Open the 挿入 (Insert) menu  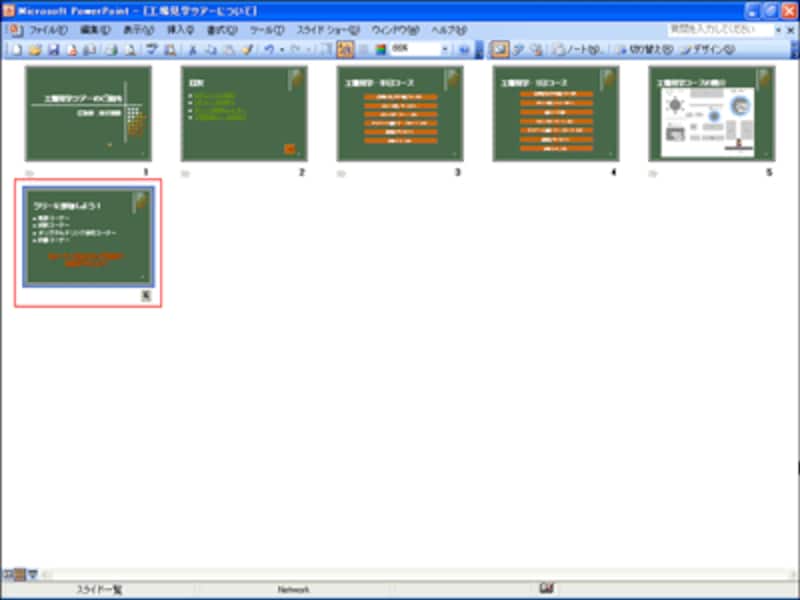click(180, 30)
